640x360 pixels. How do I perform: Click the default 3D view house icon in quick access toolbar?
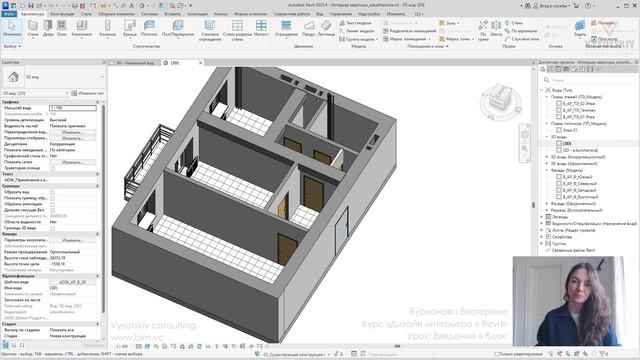[x=141, y=5]
